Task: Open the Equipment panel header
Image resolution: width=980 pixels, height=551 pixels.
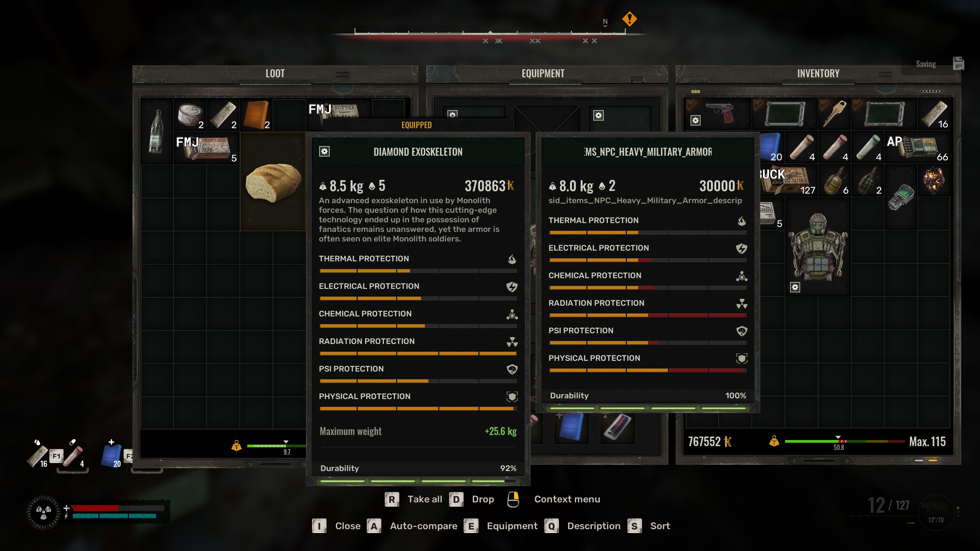Action: coord(543,73)
